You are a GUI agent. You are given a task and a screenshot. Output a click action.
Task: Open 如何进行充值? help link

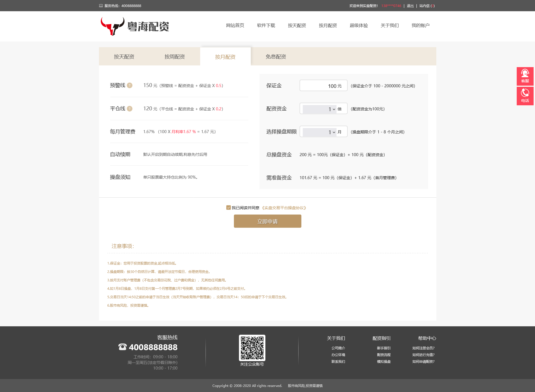[x=423, y=355]
